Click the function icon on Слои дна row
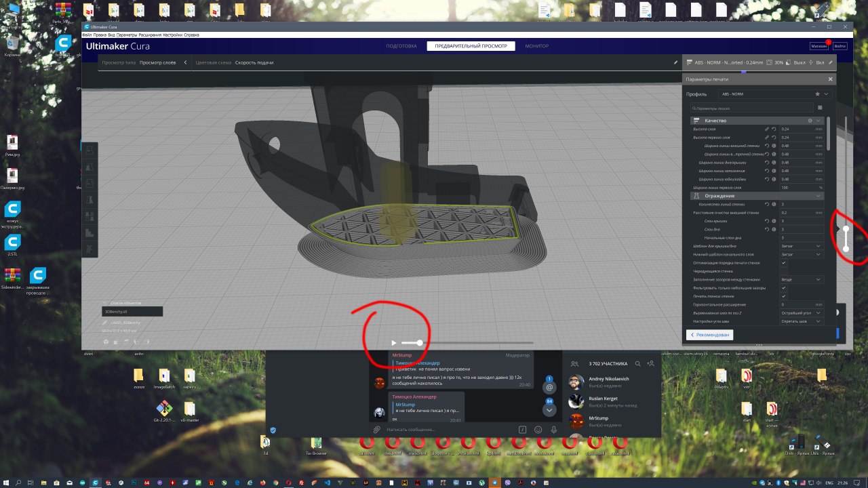Viewport: 868px width, 488px height. pos(774,229)
